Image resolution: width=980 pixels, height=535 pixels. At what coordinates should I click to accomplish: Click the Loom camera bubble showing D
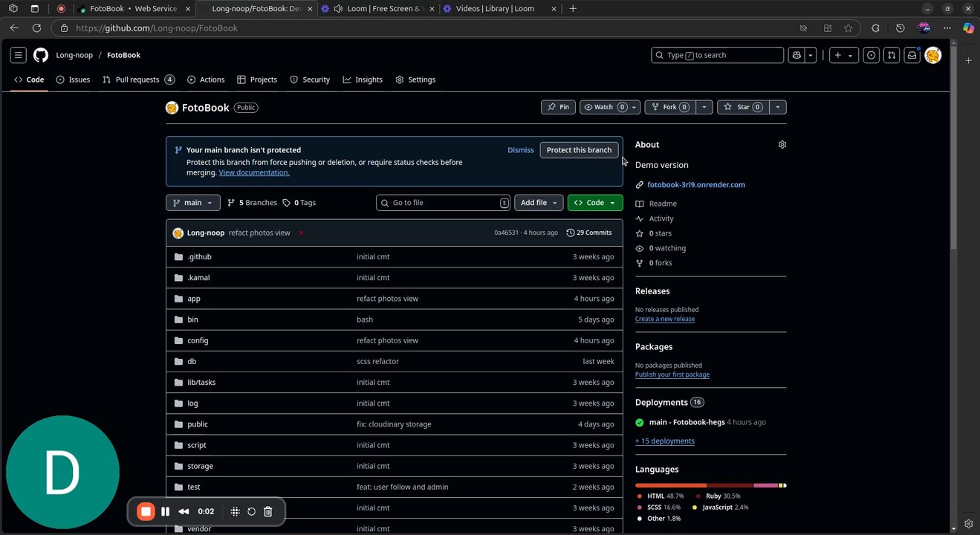pyautogui.click(x=62, y=473)
